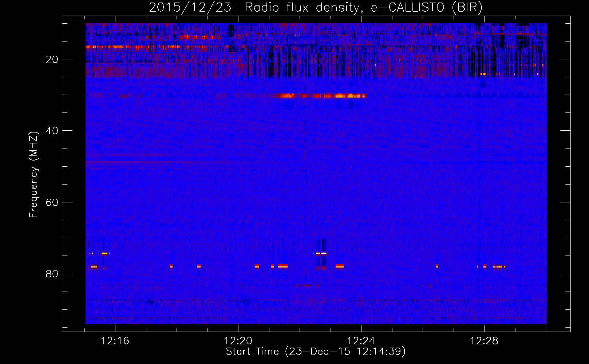Click the '80' frequency tick label
Viewport: 589px width, 364px height.
click(52, 274)
